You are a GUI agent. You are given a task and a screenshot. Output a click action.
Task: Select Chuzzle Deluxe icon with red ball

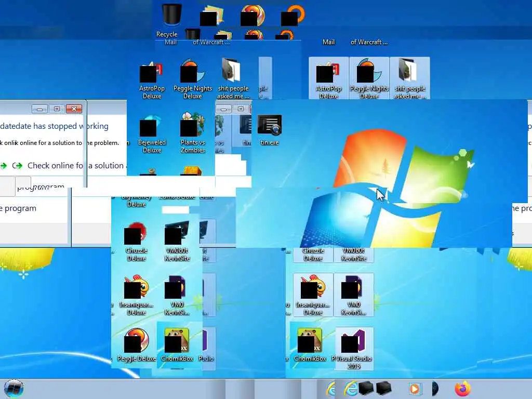[x=136, y=242]
